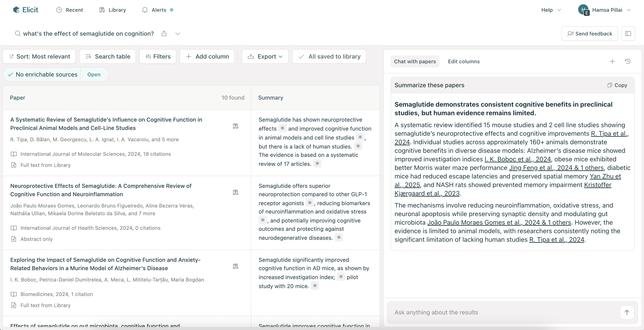Viewport: 644px width, 330px height.
Task: Click library icon on Tipa systematic review row
Action: point(235,126)
